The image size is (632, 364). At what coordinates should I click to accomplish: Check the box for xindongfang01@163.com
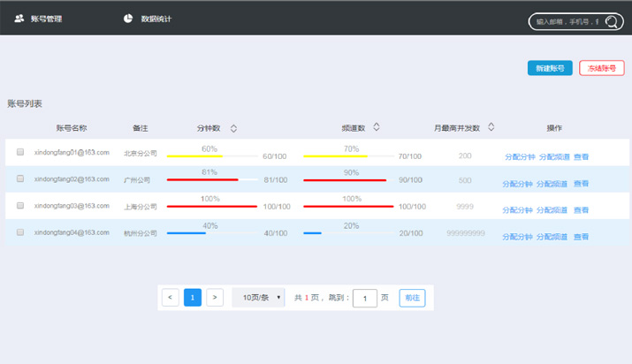20,153
